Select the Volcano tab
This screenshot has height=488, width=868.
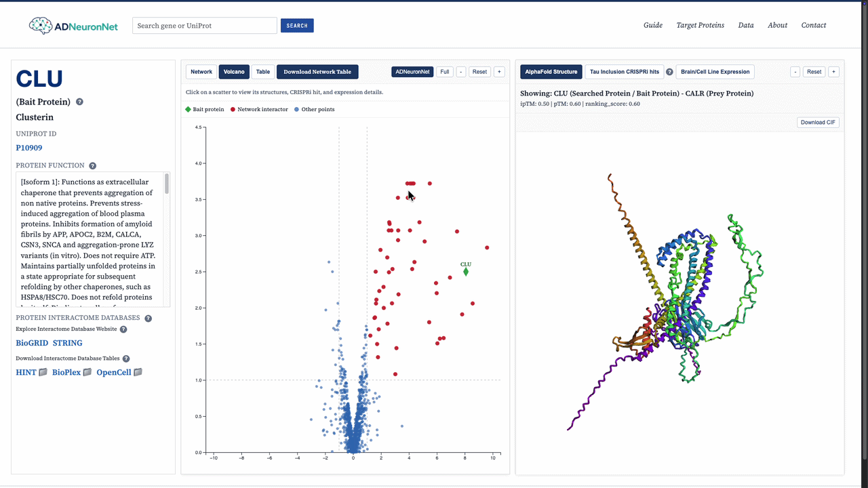coord(234,72)
